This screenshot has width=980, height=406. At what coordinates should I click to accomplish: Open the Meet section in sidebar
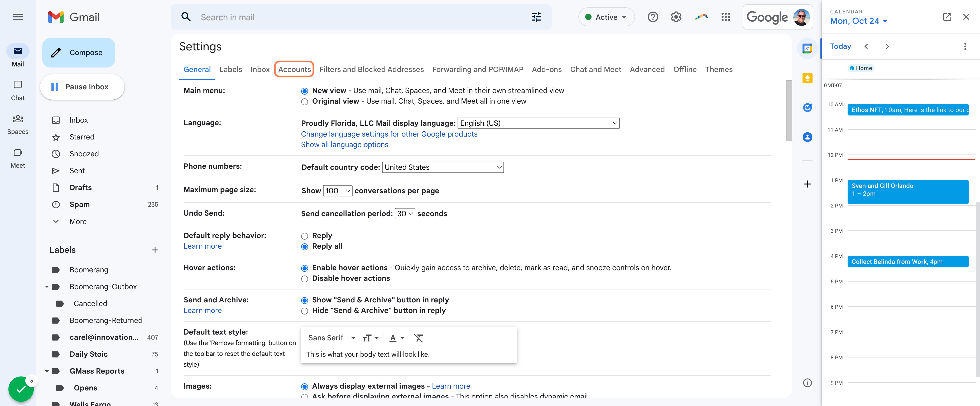pos(17,158)
